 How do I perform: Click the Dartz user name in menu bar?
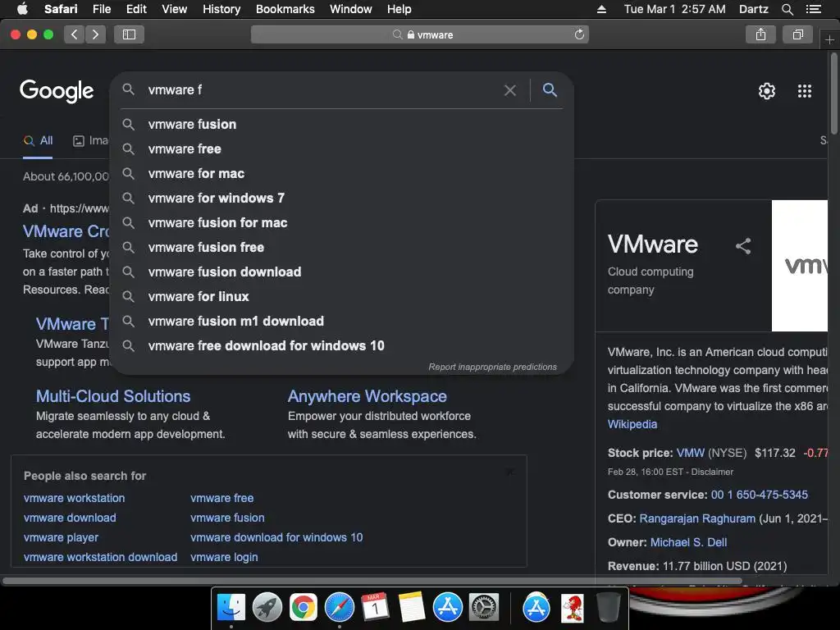click(x=753, y=9)
